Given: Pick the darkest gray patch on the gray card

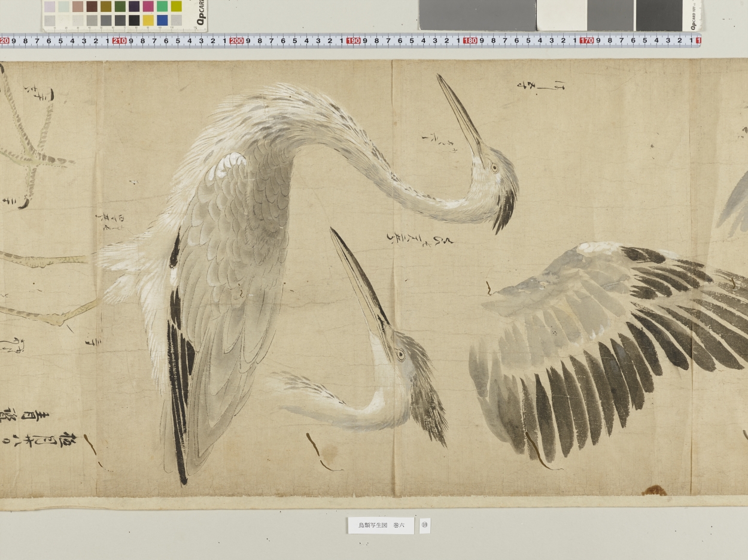Looking at the screenshot, I should coord(659,15).
